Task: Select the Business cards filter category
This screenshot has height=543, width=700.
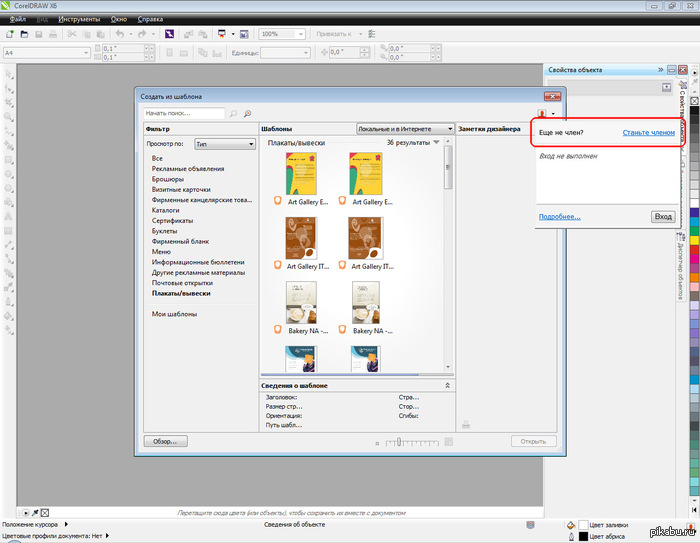Action: 181,189
